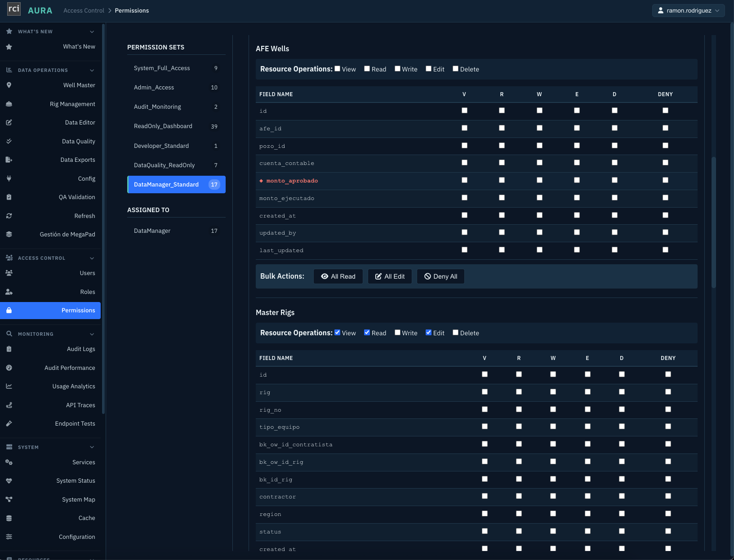Click the monto_aprobado field name
The height and width of the screenshot is (560, 734).
pos(292,181)
